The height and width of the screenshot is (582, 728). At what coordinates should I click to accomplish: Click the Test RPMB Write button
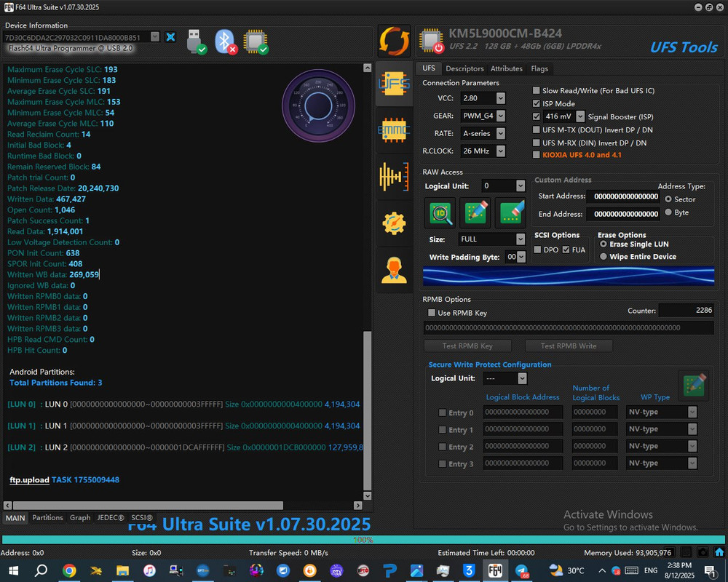[x=569, y=346]
